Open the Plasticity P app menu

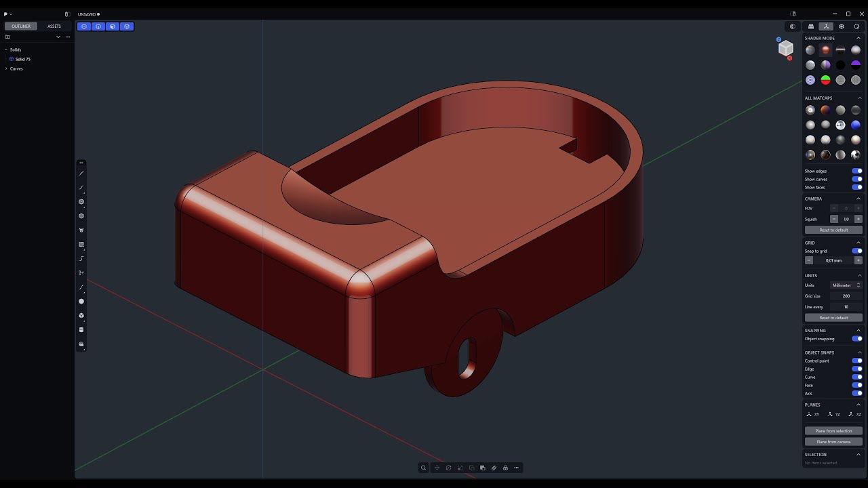(7, 14)
